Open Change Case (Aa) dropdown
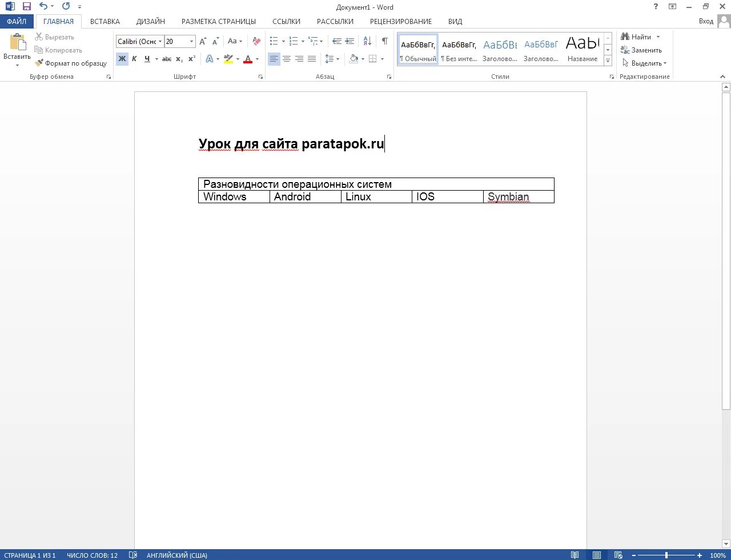The height and width of the screenshot is (560, 731). click(235, 42)
